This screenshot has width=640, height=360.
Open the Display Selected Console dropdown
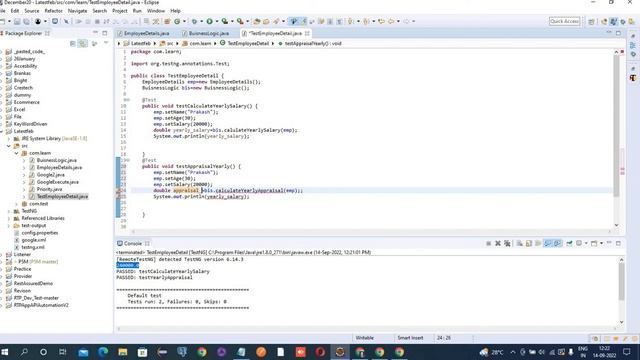pyautogui.click(x=586, y=243)
